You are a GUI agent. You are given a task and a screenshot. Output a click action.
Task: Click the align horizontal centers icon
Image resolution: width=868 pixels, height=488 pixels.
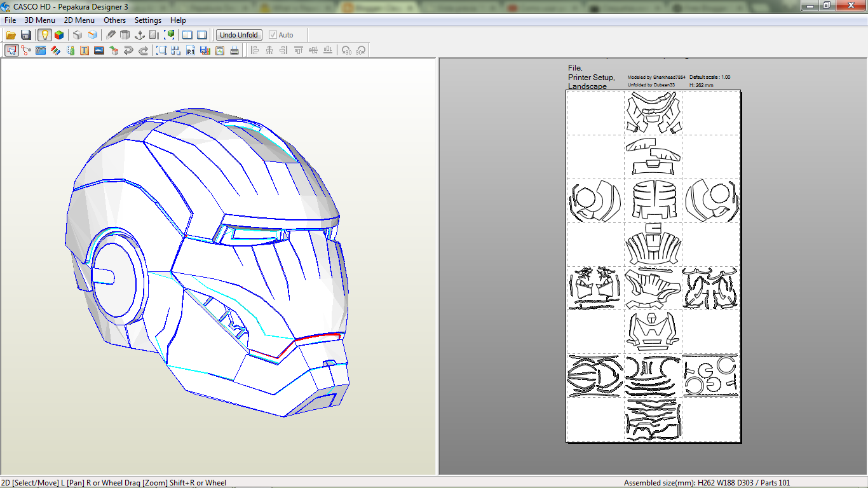pos(269,50)
